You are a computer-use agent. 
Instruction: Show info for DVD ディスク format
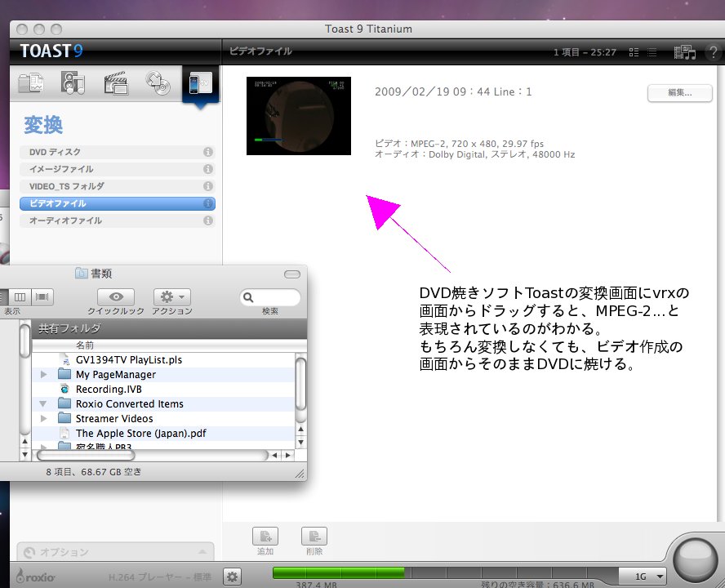pyautogui.click(x=208, y=152)
